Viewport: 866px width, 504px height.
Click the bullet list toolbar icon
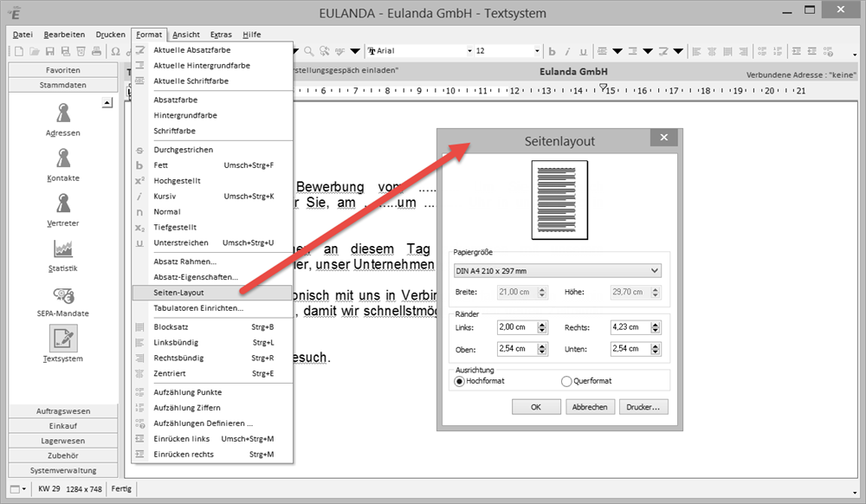762,51
